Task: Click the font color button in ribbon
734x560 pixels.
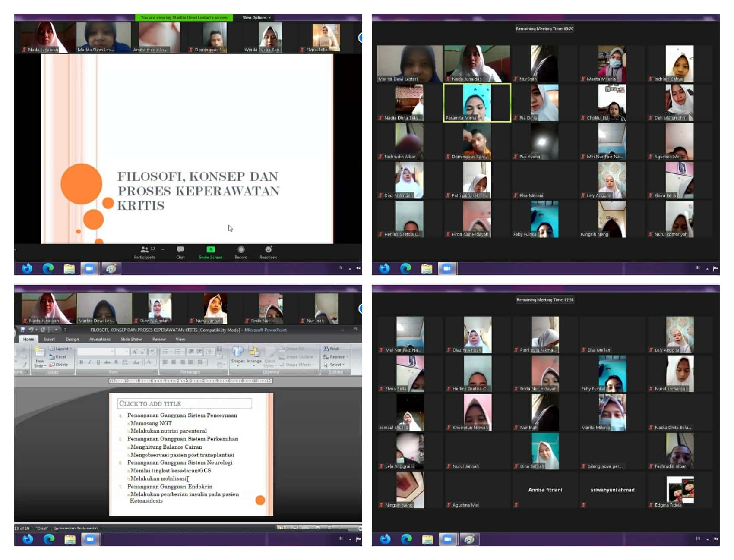Action: (x=149, y=362)
